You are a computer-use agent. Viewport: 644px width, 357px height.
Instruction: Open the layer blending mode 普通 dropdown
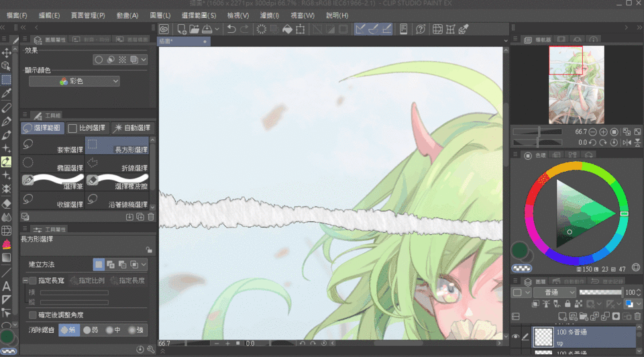click(553, 293)
